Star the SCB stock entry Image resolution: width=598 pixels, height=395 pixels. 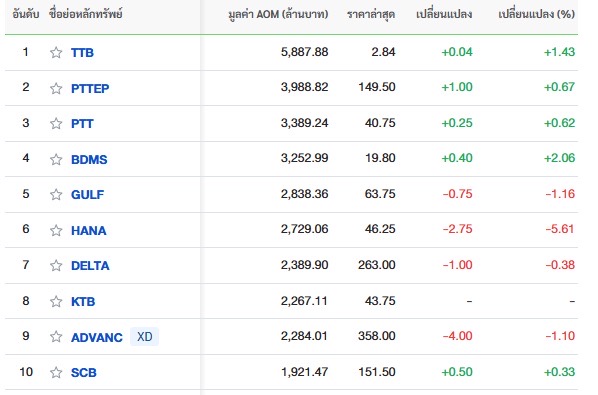(56, 372)
